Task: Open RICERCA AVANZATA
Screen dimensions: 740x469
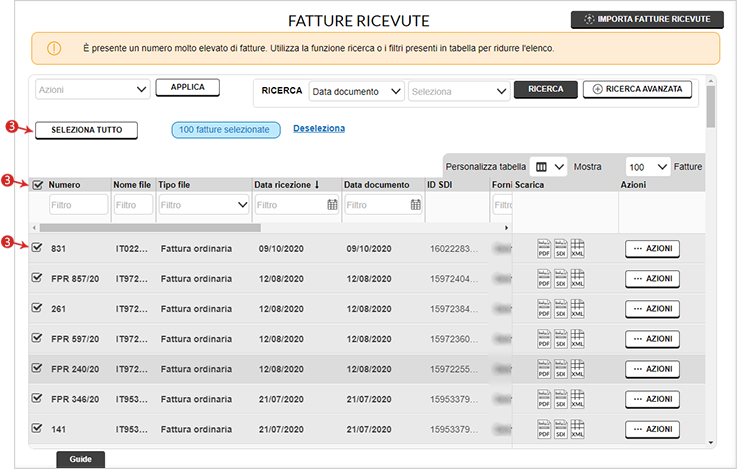Action: tap(638, 89)
